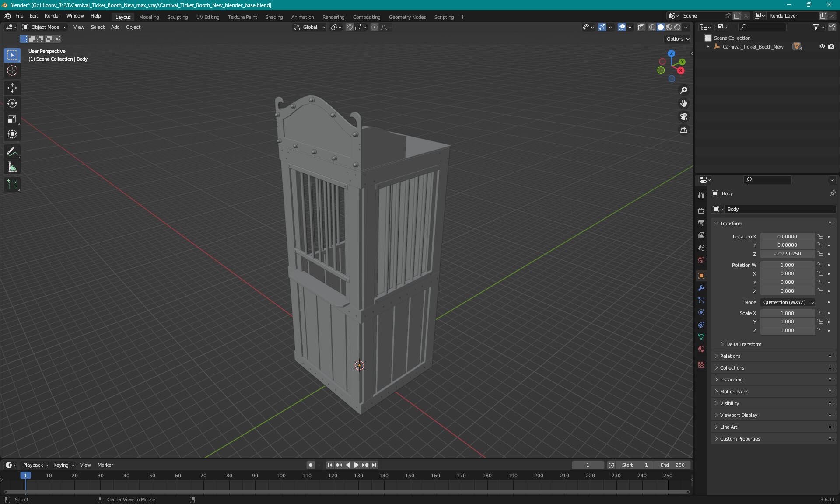Screen dimensions: 840x504
Task: Switch to the Shading workspace tab
Action: 274,17
